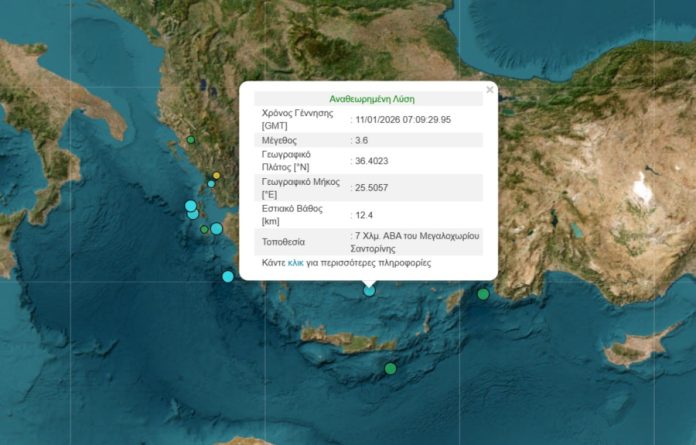Click the small cyan marker just below the yellow one
The width and height of the screenshot is (696, 445).
pyautogui.click(x=211, y=184)
